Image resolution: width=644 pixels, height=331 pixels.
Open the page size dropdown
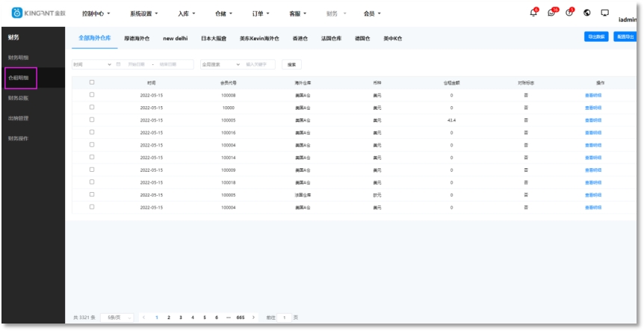pyautogui.click(x=117, y=318)
